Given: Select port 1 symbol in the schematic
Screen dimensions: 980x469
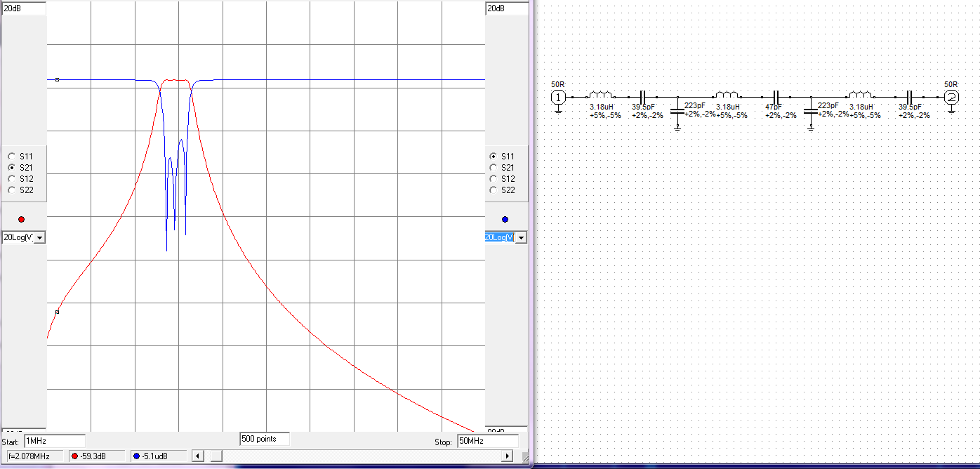Looking at the screenshot, I should coord(558,97).
